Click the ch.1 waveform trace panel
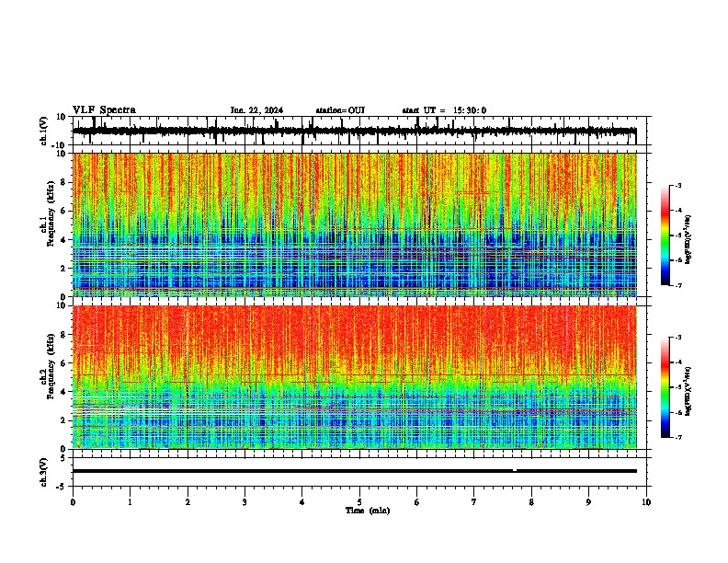The height and width of the screenshot is (563, 728). click(x=359, y=131)
